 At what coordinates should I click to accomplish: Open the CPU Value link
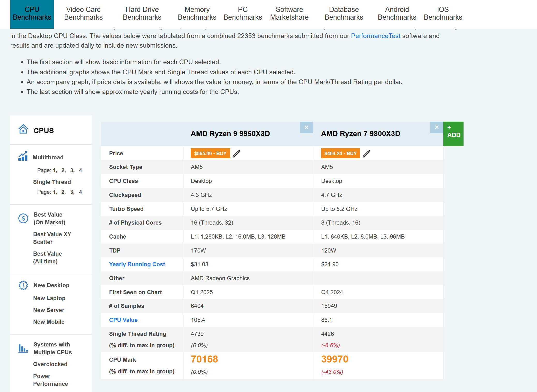(123, 320)
